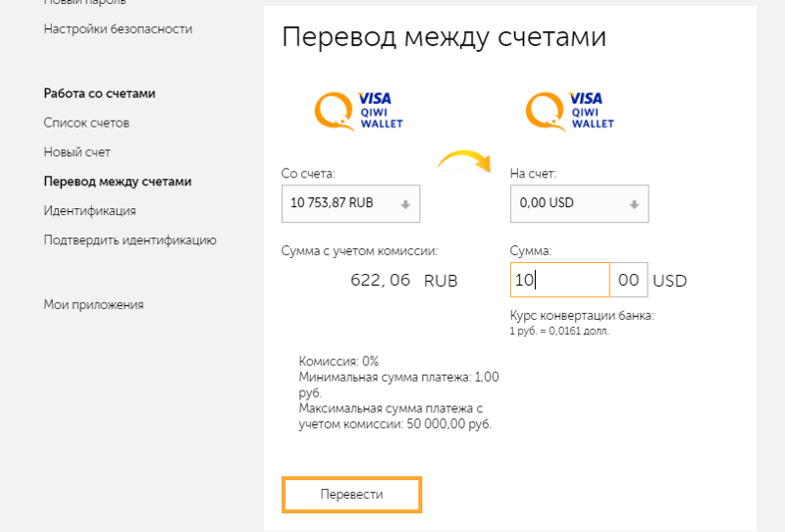The height and width of the screenshot is (532, 785).
Task: Focus the Сумма whole dollars input field
Action: [559, 280]
